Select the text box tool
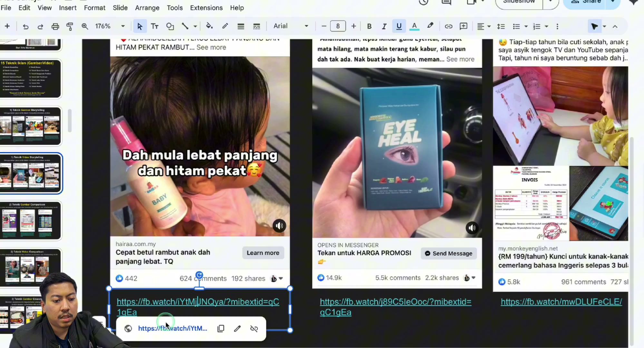 (155, 26)
